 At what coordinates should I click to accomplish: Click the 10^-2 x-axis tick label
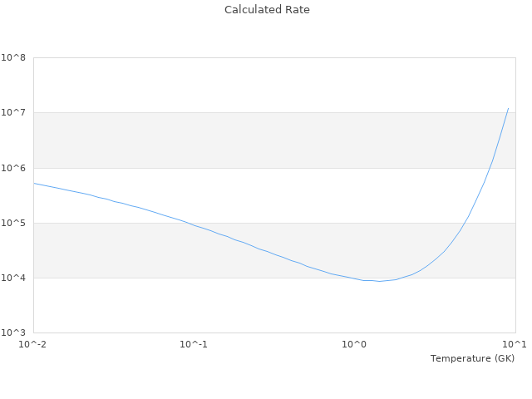coord(33,344)
